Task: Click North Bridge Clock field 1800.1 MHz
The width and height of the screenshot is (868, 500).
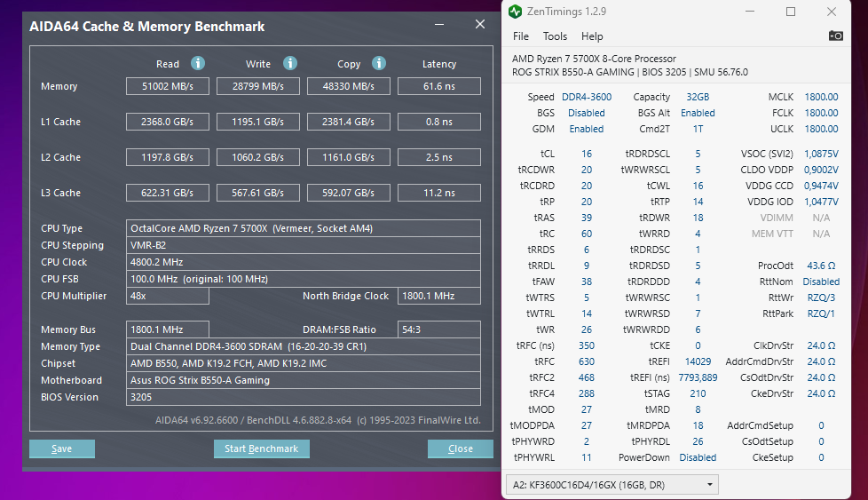Action: click(439, 296)
